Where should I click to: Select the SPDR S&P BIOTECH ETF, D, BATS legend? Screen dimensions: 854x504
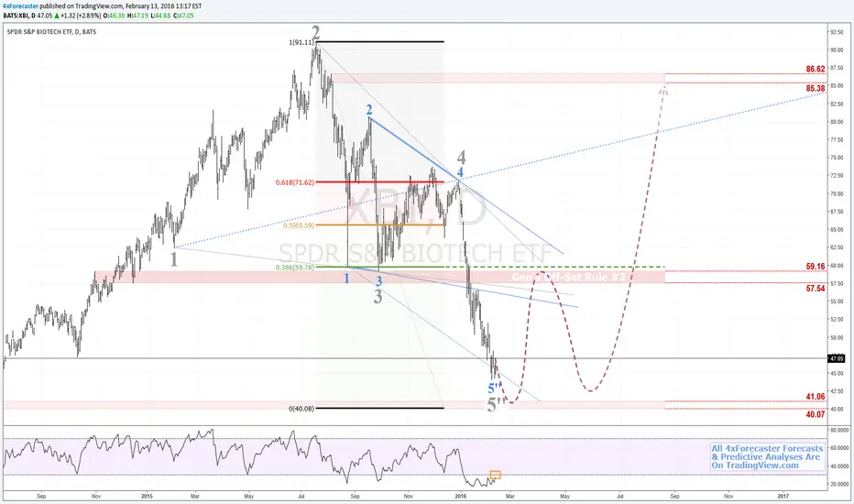tap(51, 32)
